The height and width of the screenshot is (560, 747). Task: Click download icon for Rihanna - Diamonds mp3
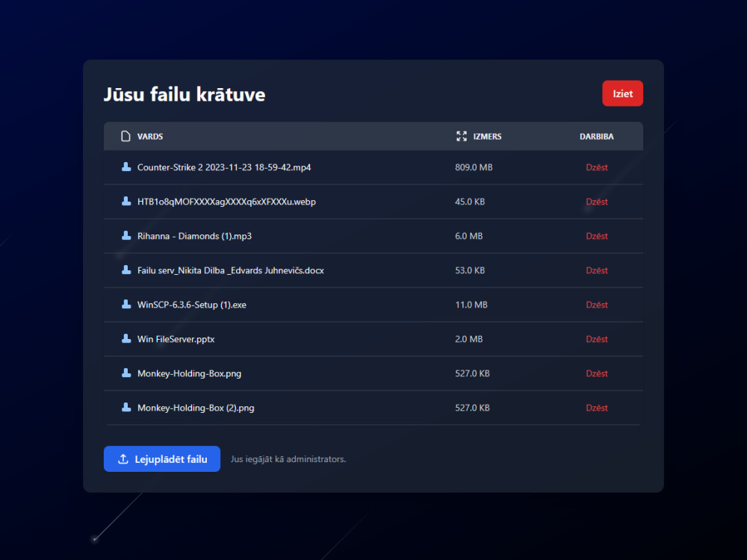point(126,235)
